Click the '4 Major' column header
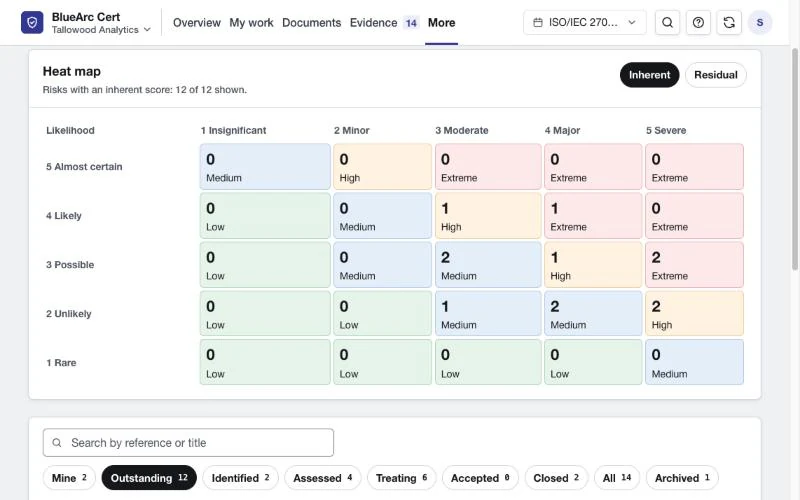This screenshot has width=800, height=500. click(562, 130)
